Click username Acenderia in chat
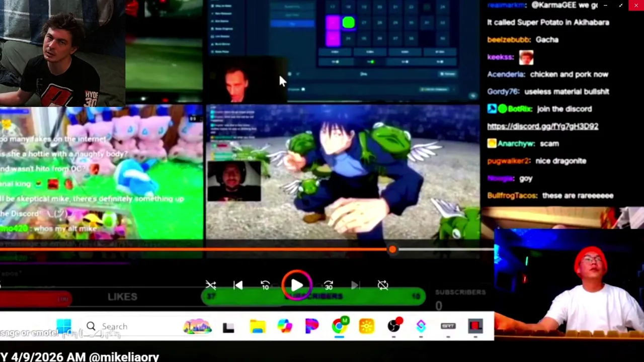Screen dimensions: 644x362 [x=506, y=74]
